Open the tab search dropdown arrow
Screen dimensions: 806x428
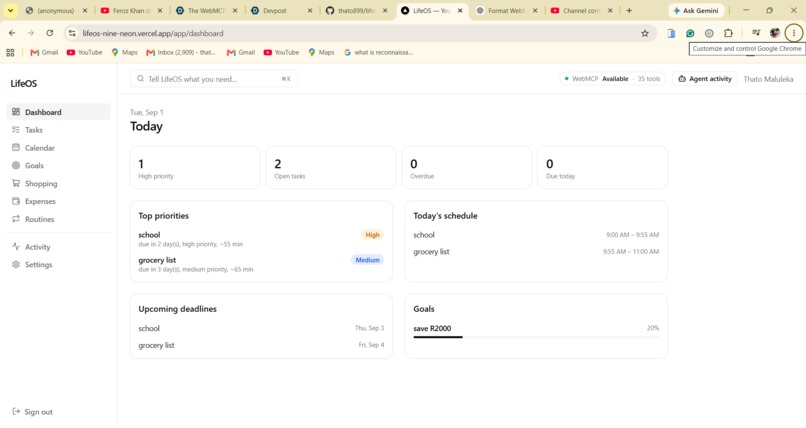10,10
